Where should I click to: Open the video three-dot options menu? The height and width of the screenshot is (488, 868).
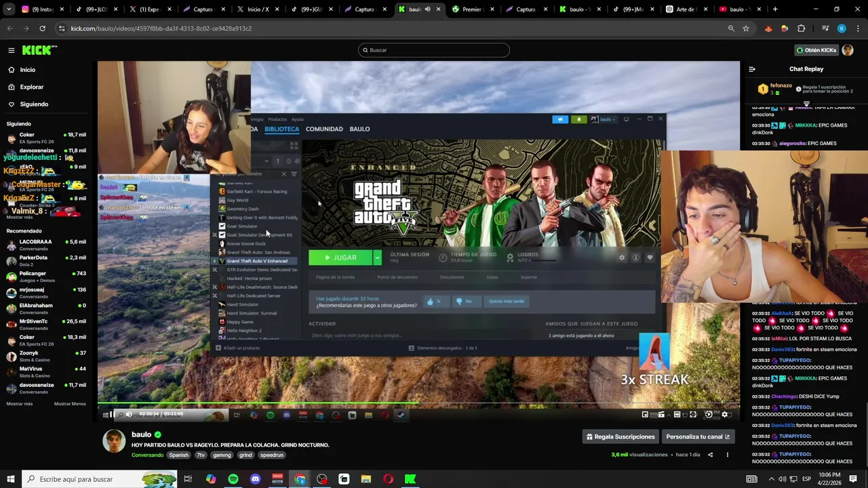727,455
